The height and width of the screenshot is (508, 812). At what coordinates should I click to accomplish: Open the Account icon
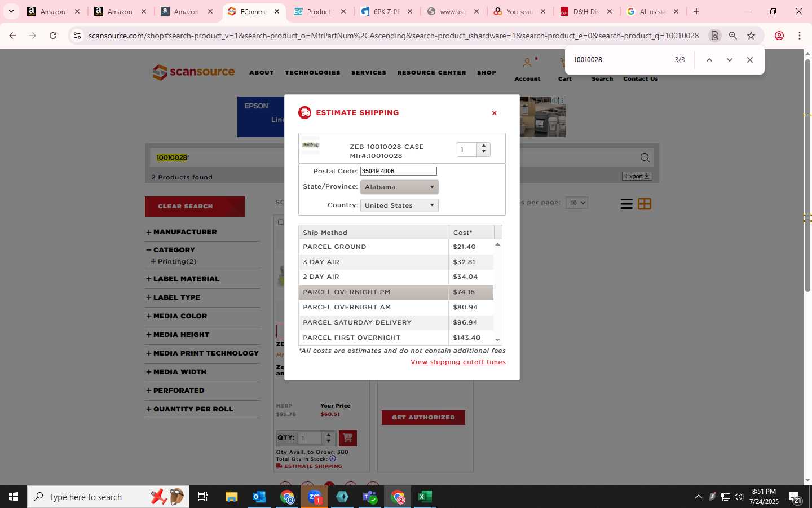(x=527, y=63)
